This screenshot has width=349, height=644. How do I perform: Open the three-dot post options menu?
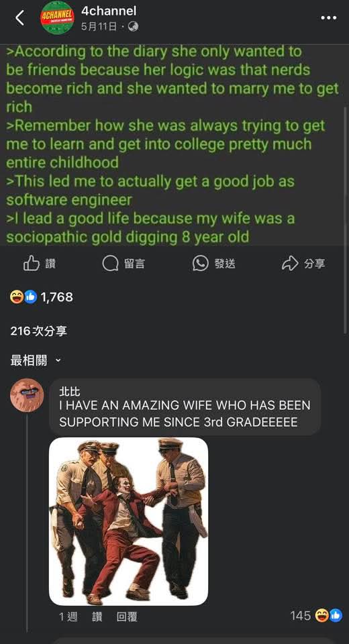[x=328, y=17]
